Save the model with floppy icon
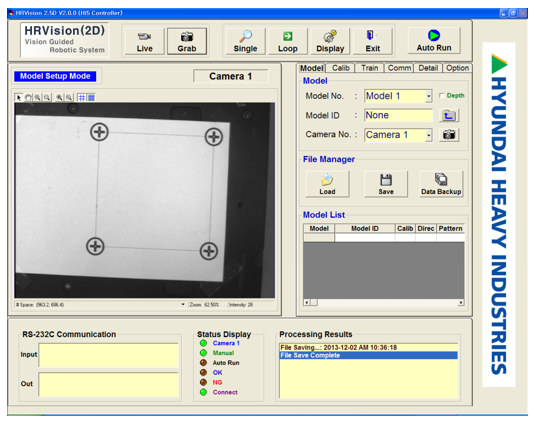 click(386, 184)
